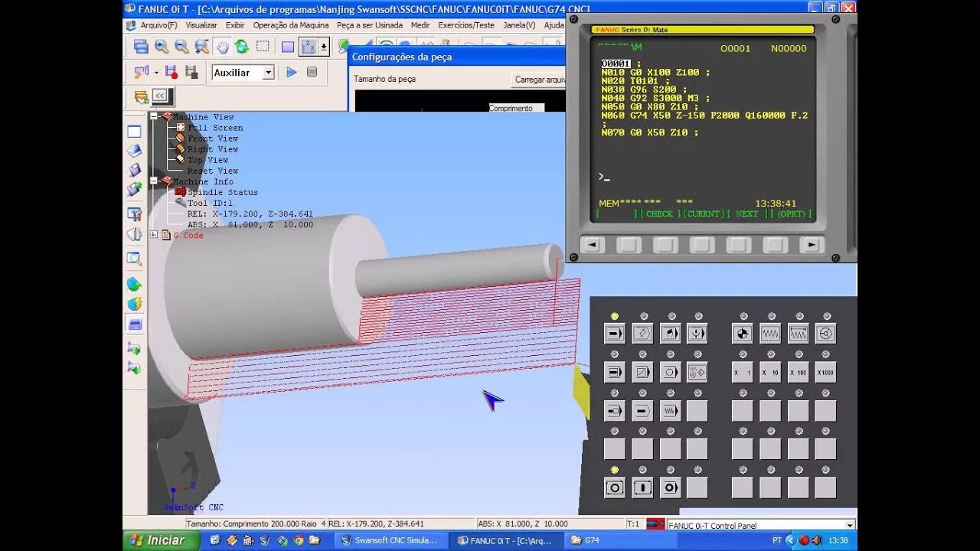980x551 pixels.
Task: Expand the G Code tree node
Action: tap(154, 235)
